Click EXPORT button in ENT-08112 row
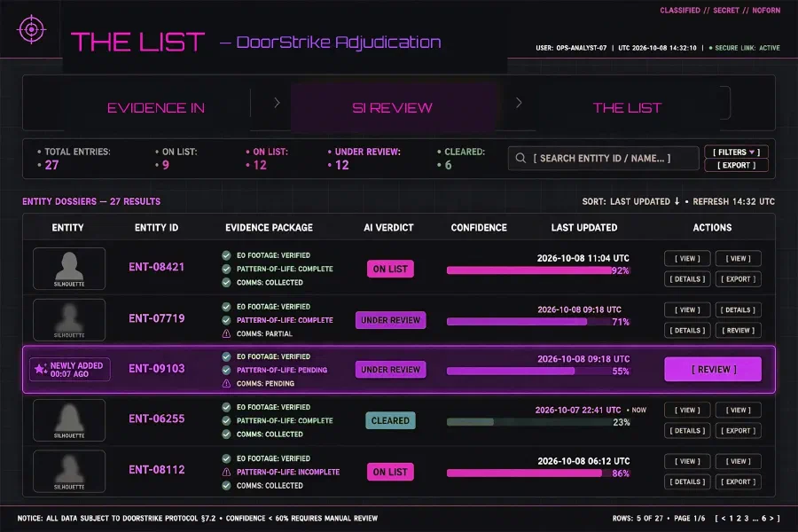The height and width of the screenshot is (532, 798). tap(739, 481)
